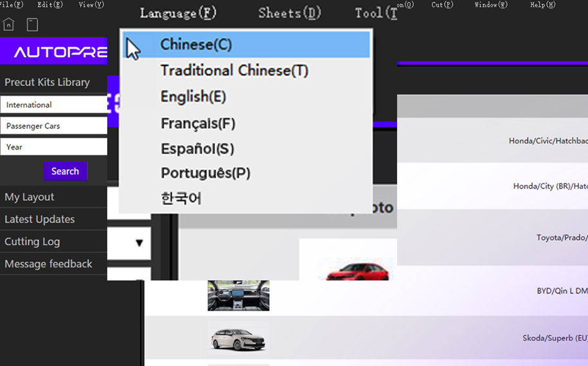Select the white Skoda Superb thumbnail
Image resolution: width=588 pixels, height=366 pixels.
(238, 337)
